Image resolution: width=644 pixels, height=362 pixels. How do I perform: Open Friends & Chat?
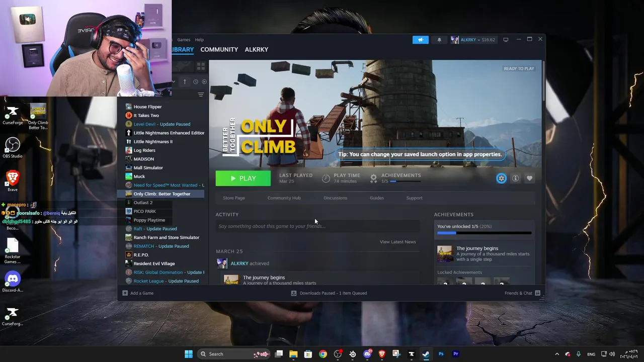pos(522,293)
